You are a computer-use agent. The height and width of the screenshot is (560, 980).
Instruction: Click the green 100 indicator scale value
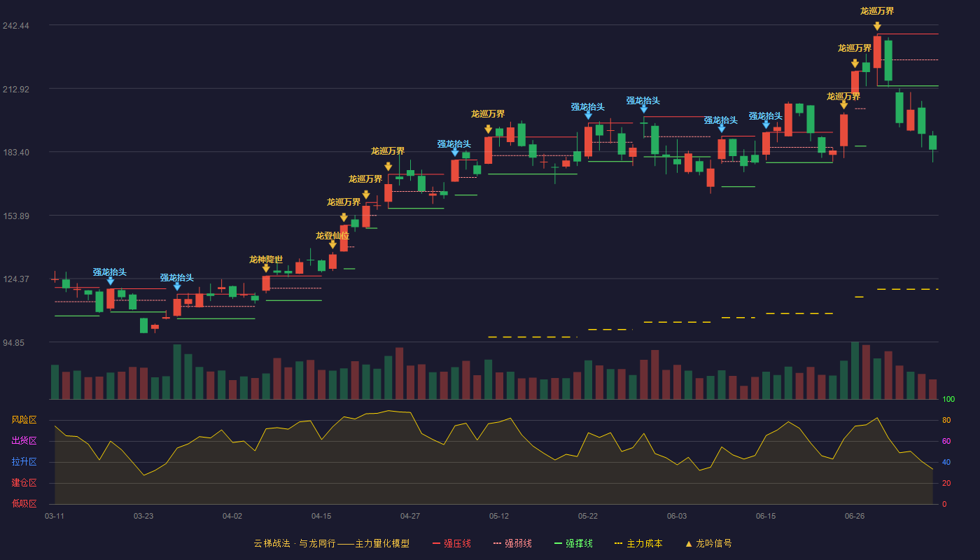coord(948,400)
